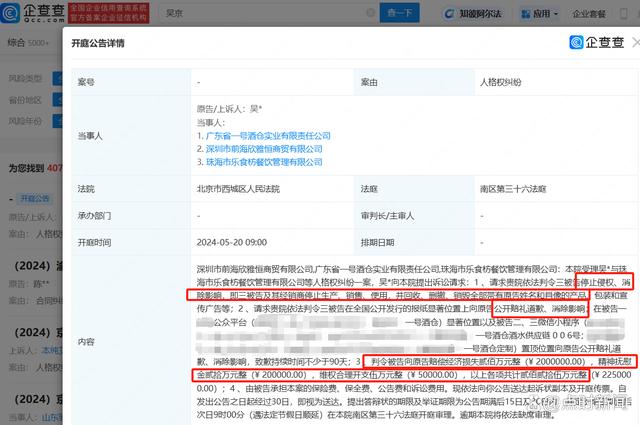This screenshot has height=425, width=640.
Task: Close the 开庭公告详情 dialog
Action: coord(636,42)
